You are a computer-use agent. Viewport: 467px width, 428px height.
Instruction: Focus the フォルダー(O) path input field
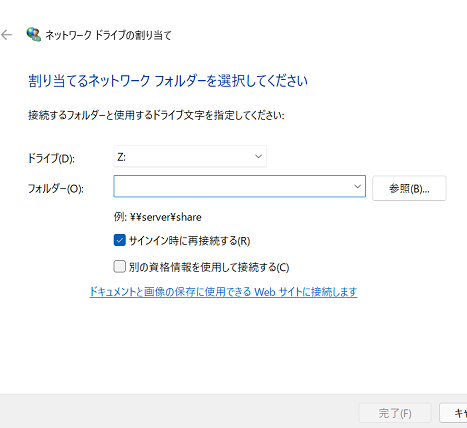coord(233,186)
